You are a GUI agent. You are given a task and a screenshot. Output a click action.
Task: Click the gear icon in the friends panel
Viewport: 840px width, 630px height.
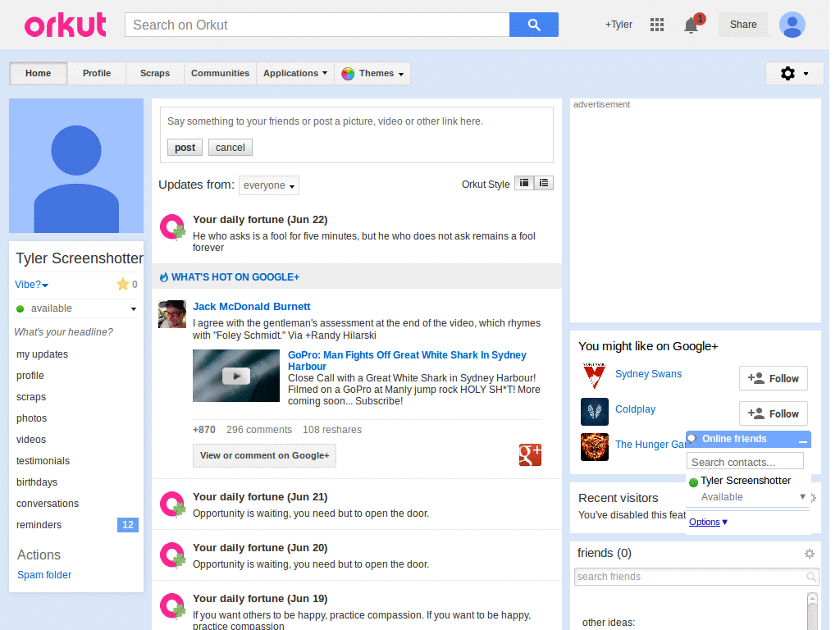coord(810,554)
